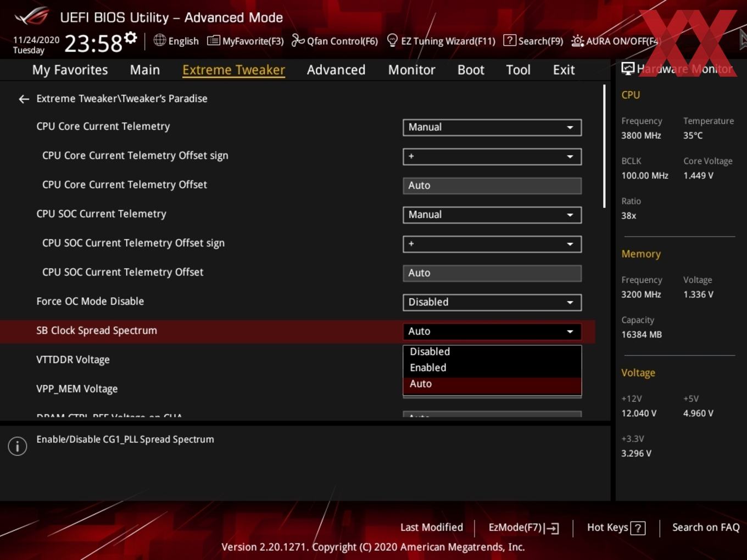Open Search(F9) tool

533,41
